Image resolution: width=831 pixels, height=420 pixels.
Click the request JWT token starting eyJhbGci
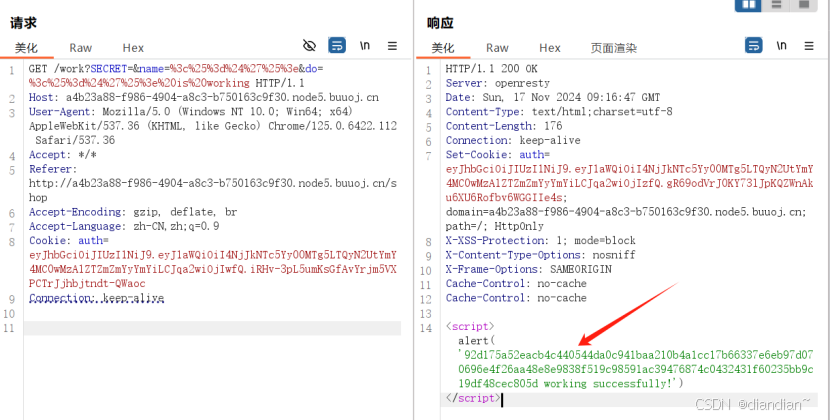tap(213, 269)
